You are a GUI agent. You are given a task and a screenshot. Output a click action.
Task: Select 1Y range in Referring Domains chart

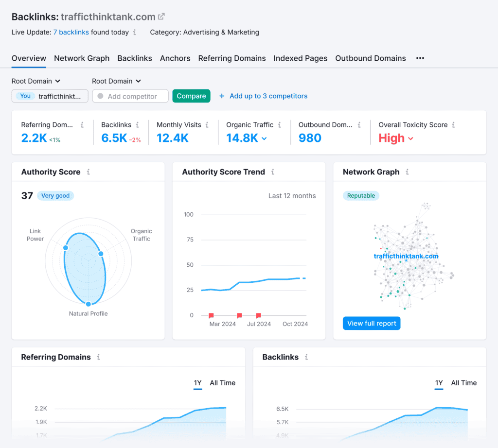tap(197, 383)
